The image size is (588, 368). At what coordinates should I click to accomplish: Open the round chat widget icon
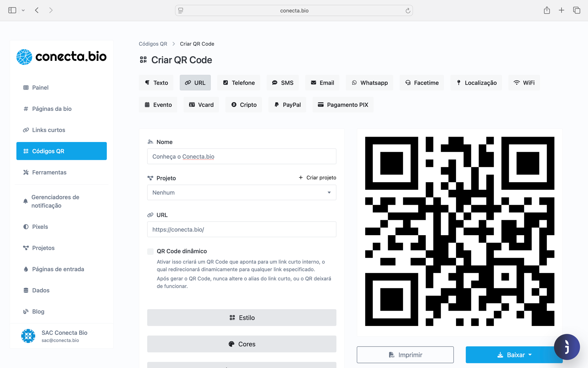pos(567,347)
